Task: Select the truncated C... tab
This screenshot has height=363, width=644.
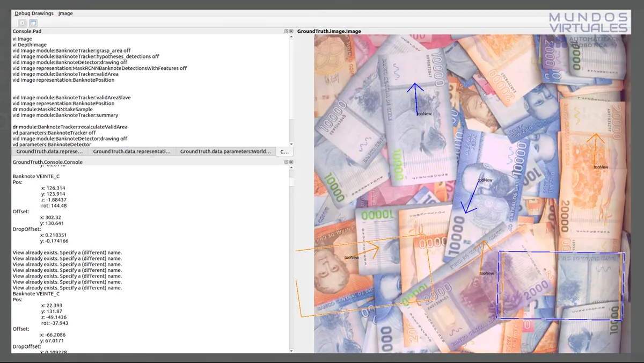Action: [284, 151]
